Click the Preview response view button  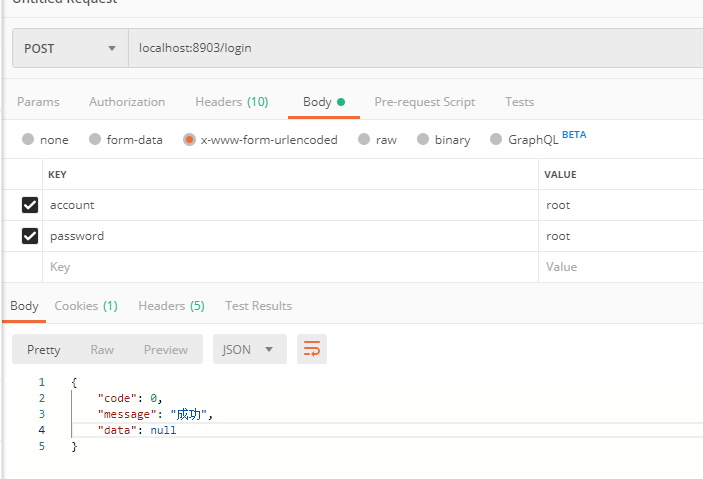165,349
